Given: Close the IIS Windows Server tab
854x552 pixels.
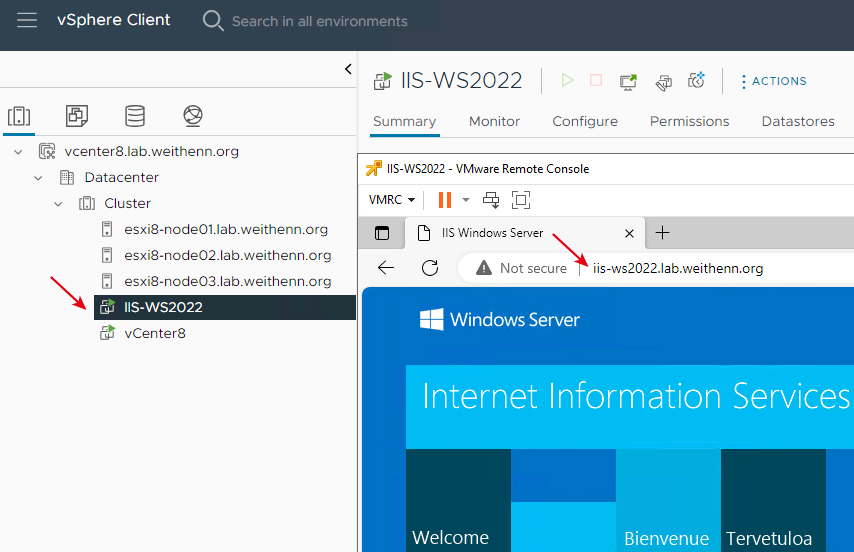Looking at the screenshot, I should [x=629, y=234].
